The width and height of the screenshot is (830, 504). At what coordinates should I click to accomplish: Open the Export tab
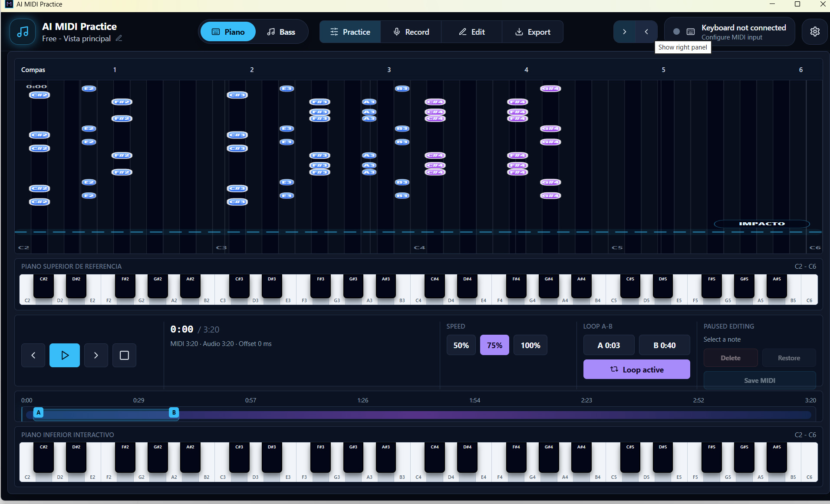click(x=532, y=32)
